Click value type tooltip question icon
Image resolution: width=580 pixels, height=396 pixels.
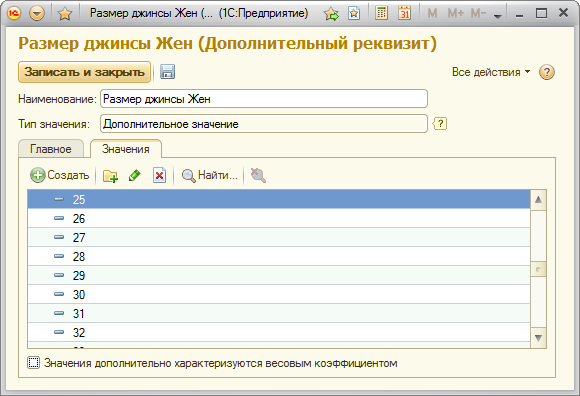click(440, 123)
